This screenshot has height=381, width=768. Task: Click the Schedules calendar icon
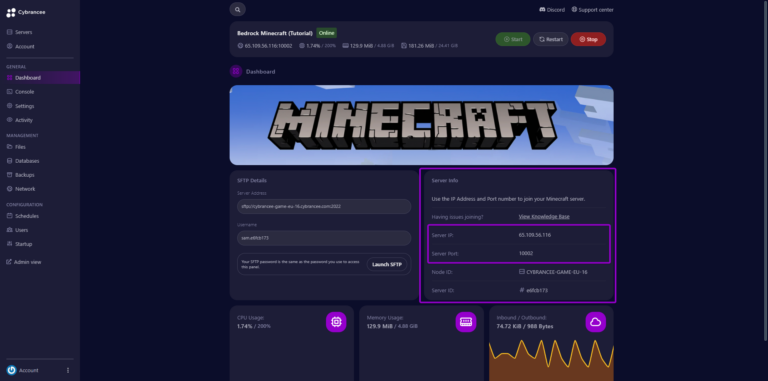[x=9, y=216]
